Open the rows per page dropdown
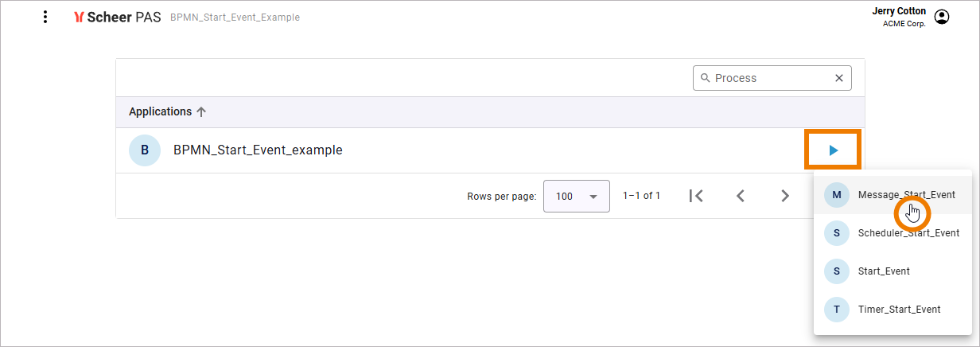This screenshot has height=347, width=980. (576, 196)
